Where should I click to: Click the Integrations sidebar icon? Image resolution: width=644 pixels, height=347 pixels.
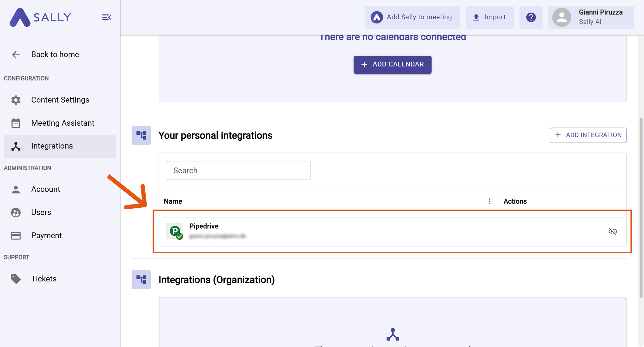16,146
